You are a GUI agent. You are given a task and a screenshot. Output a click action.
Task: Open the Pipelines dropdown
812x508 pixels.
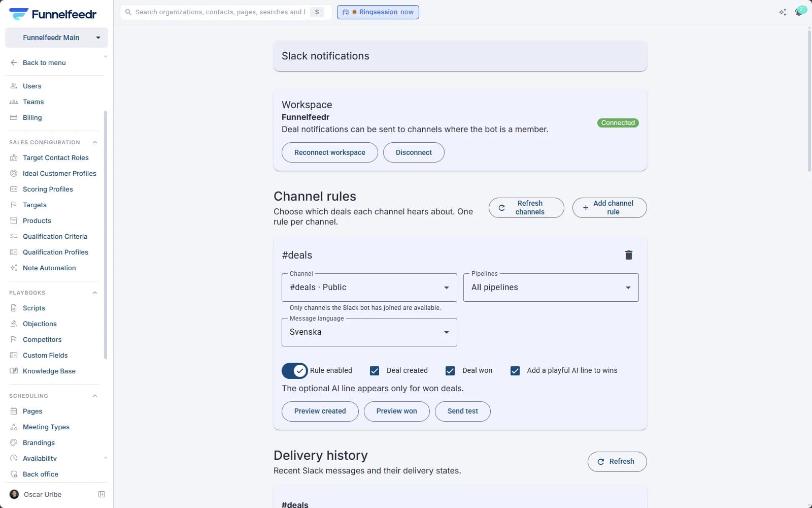tap(551, 288)
